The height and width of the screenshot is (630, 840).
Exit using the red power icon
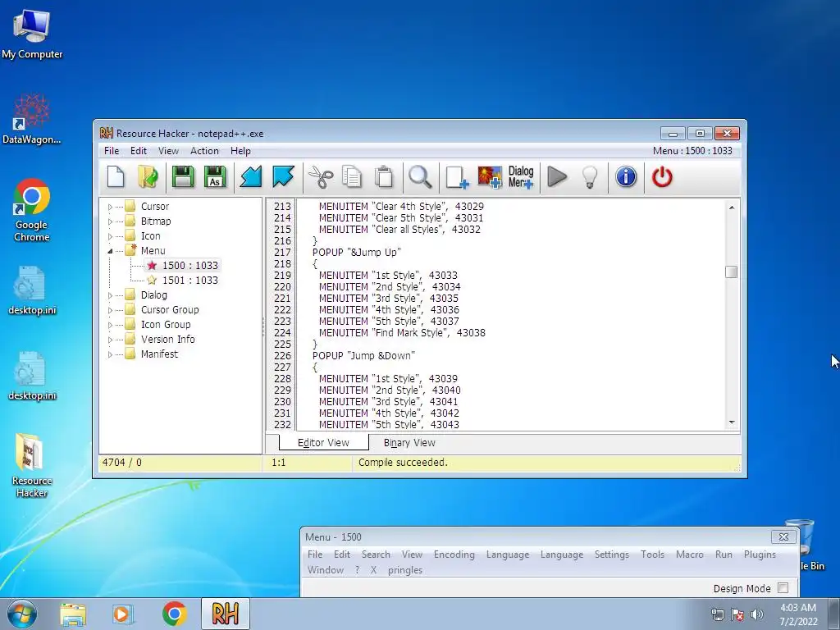662,177
